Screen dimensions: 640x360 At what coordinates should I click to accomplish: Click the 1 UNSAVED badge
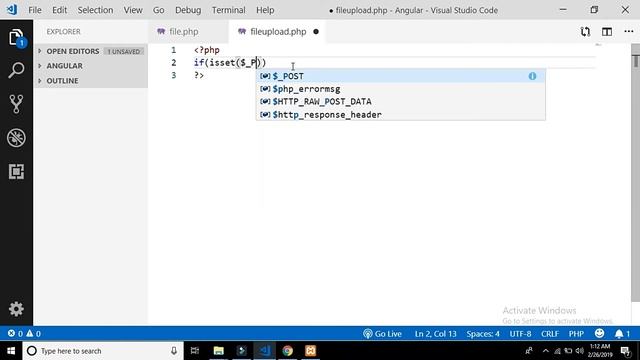tap(124, 51)
